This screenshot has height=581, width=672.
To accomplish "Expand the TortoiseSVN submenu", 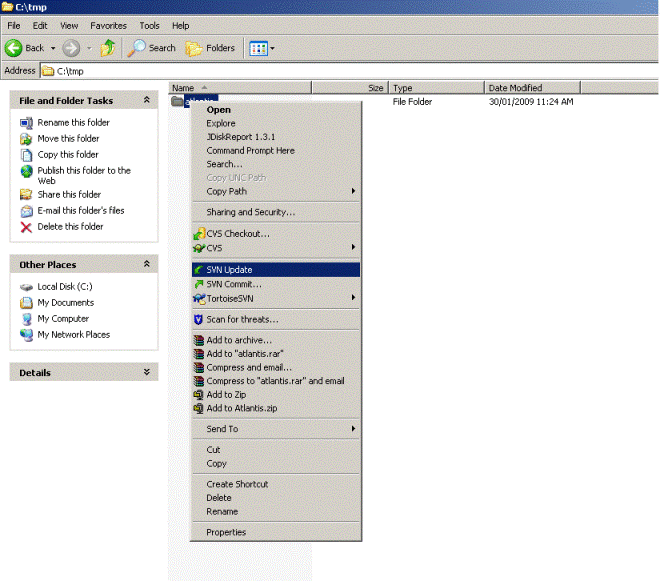I will coord(353,298).
